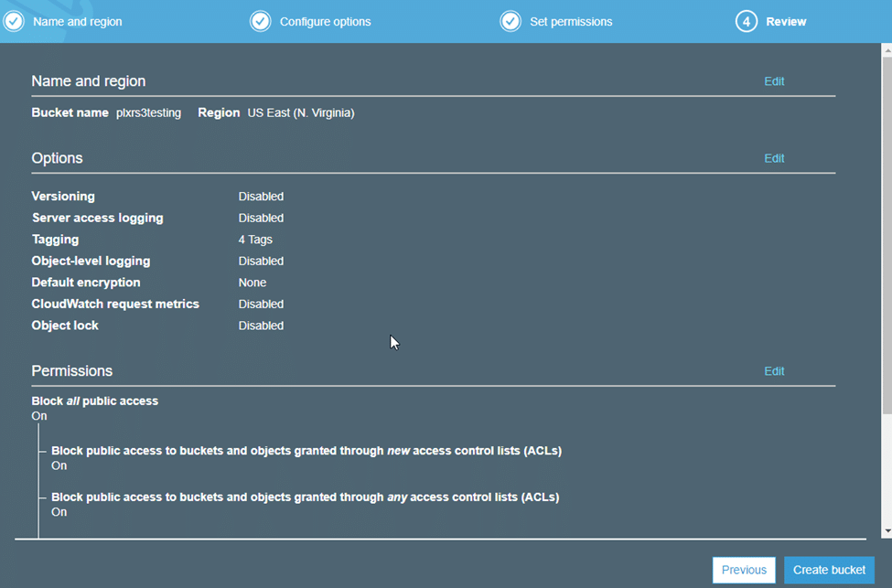Viewport: 892px width, 588px height.
Task: Click the Name and region section heading
Action: coord(89,81)
